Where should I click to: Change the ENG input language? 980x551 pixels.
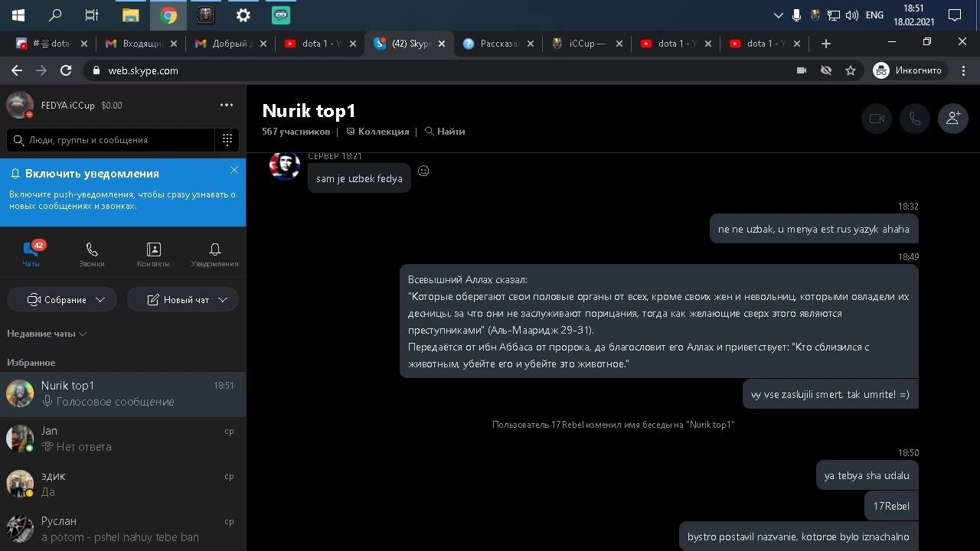click(x=874, y=15)
